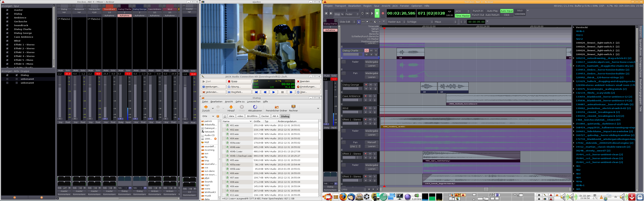Start playback with Ardour's play button
The image size is (644, 201).
[372, 13]
